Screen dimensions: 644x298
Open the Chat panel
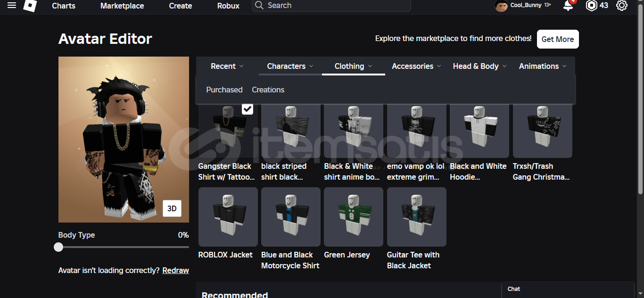(568, 290)
